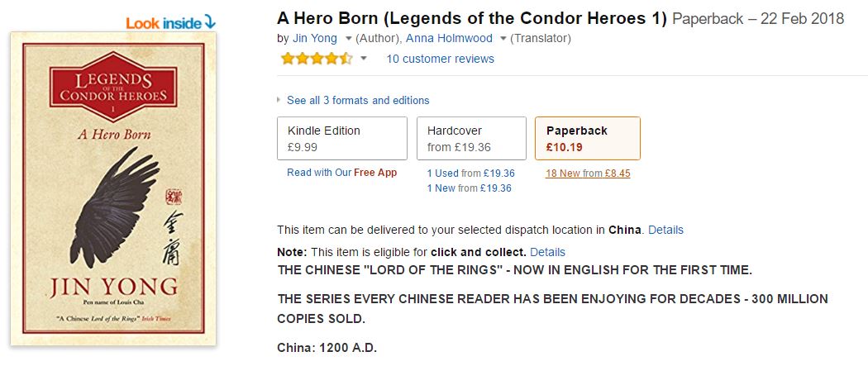Viewport: 868px width, 366px height.
Task: Click Read with Our Free App link
Action: point(341,173)
